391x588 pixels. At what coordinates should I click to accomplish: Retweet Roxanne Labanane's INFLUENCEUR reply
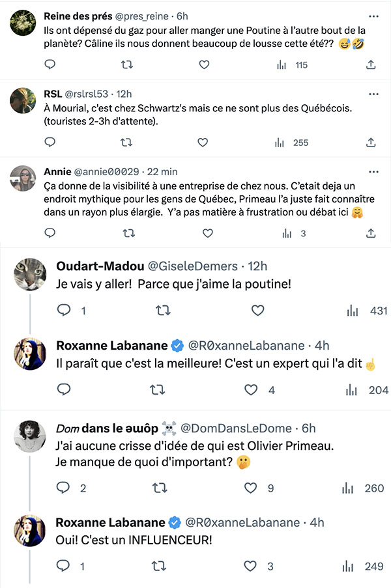[159, 566]
